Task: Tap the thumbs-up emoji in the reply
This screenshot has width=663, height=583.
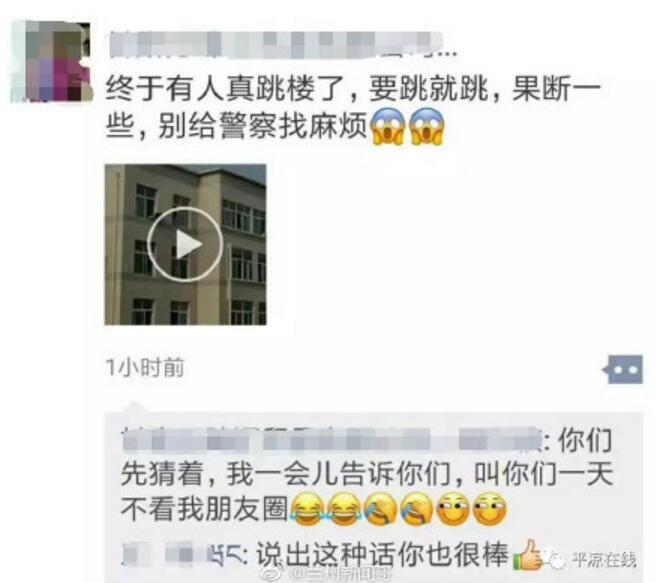Action: (527, 555)
